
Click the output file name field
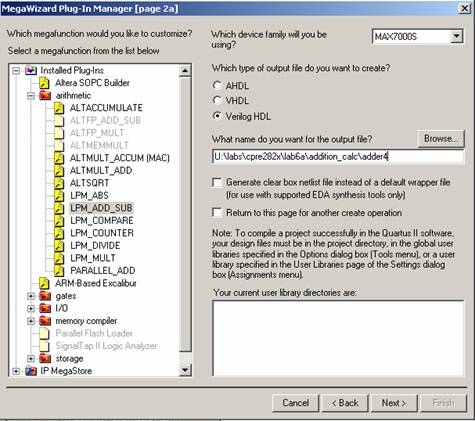point(338,157)
